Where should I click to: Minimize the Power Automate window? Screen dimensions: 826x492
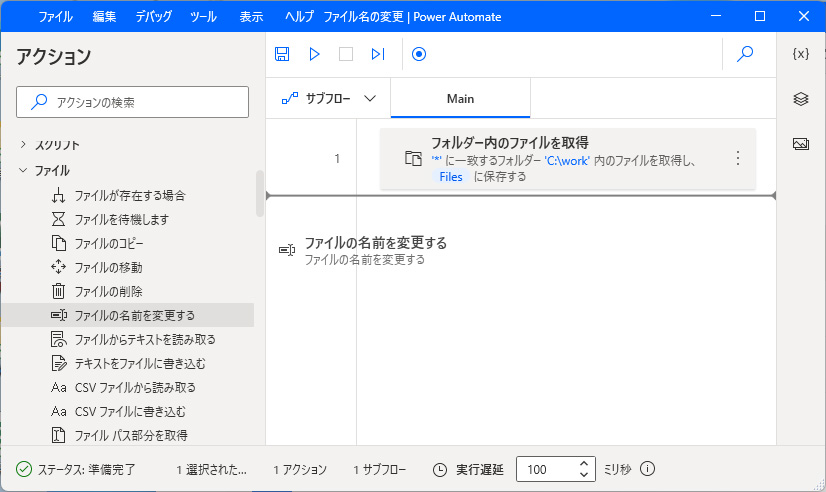coord(715,16)
